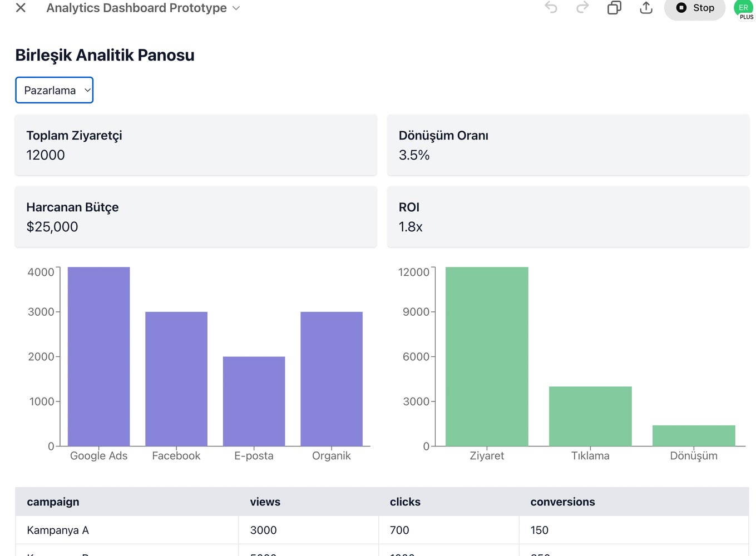Screen dimensions: 756x556
Task: Click the undo arrow icon
Action: (x=551, y=8)
